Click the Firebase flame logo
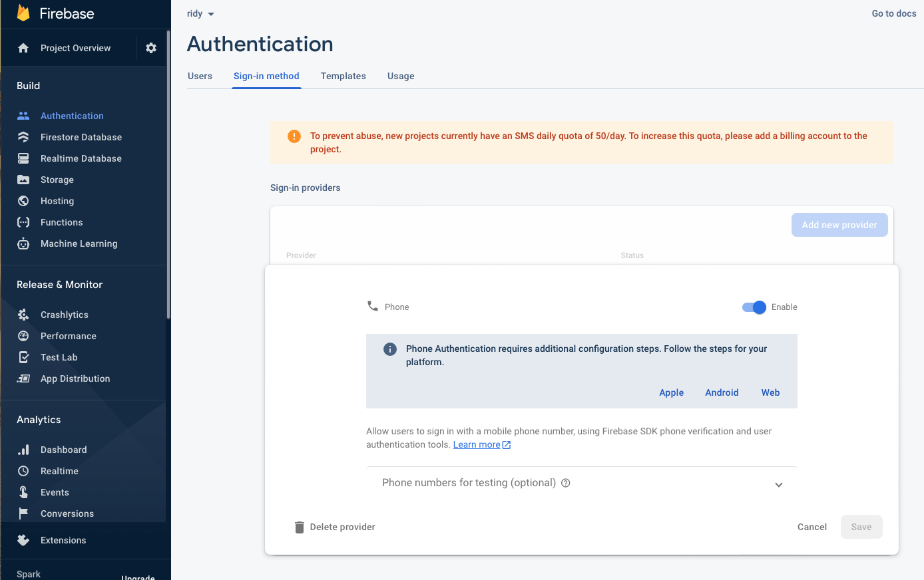The height and width of the screenshot is (580, 924). point(23,13)
